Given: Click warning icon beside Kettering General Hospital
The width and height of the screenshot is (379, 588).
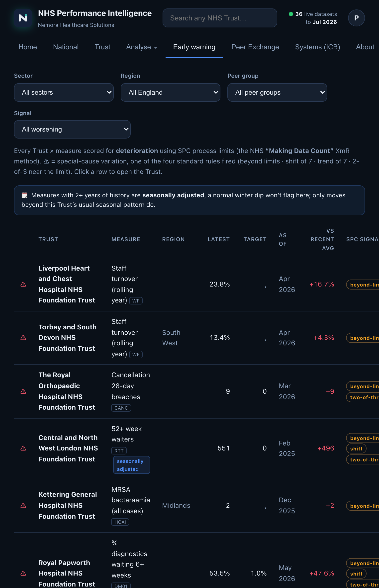Looking at the screenshot, I should pyautogui.click(x=23, y=506).
